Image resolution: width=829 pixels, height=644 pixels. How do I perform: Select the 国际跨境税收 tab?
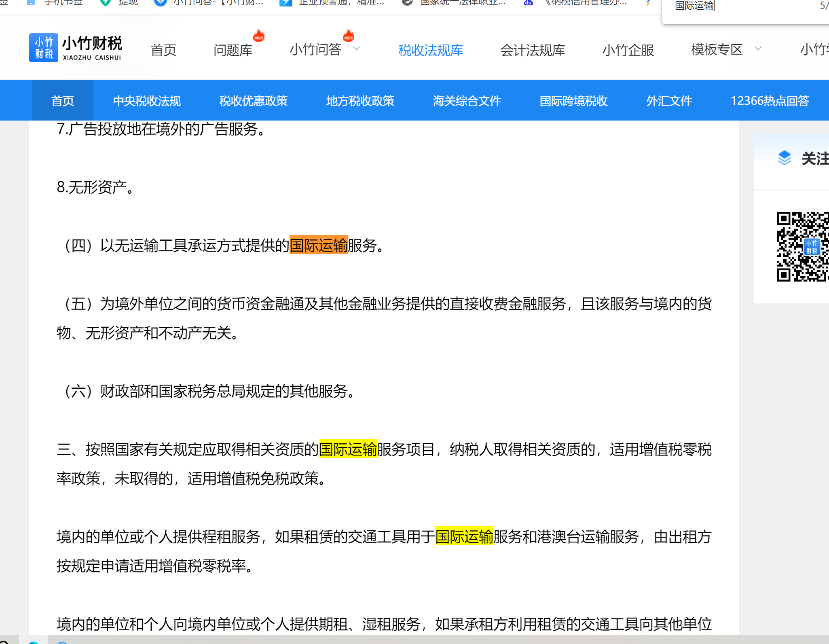pyautogui.click(x=573, y=101)
